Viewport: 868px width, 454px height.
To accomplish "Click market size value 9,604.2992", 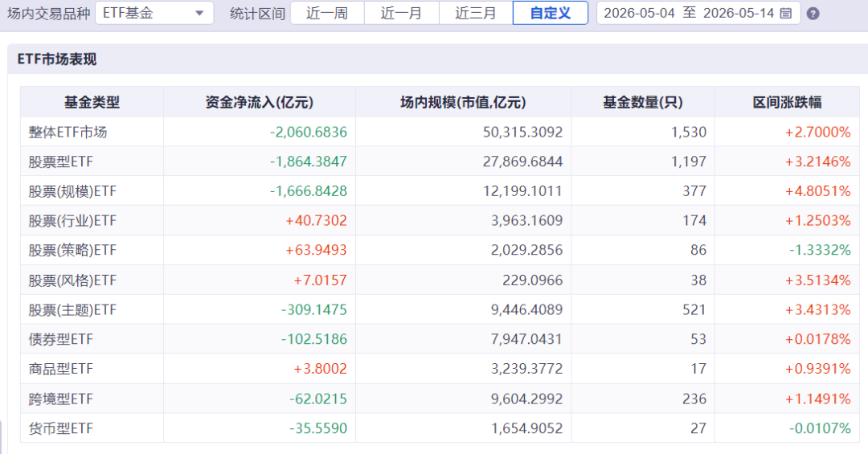I will pos(527,399).
